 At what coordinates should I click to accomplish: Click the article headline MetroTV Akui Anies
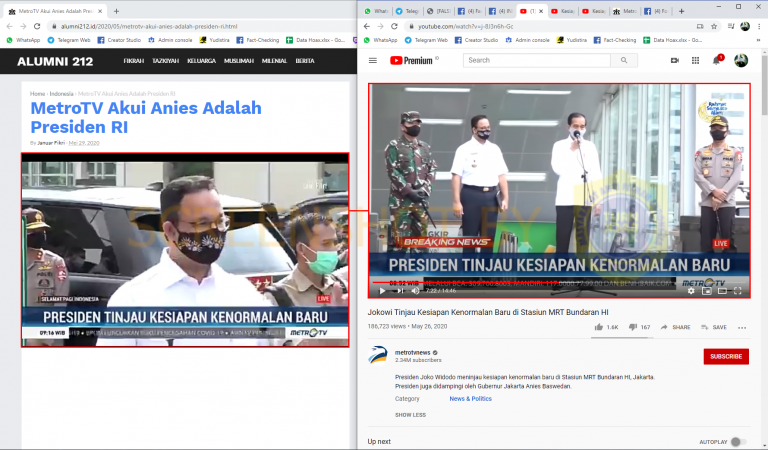pyautogui.click(x=146, y=117)
